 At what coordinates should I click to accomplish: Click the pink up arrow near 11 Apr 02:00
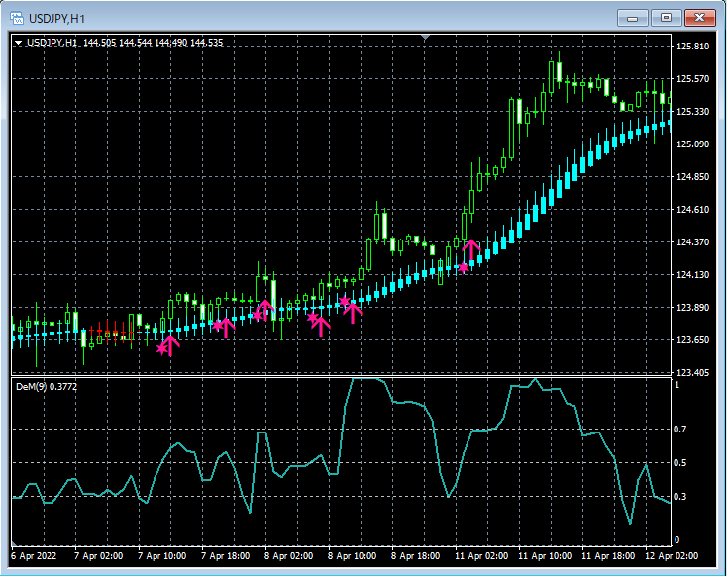tap(471, 248)
